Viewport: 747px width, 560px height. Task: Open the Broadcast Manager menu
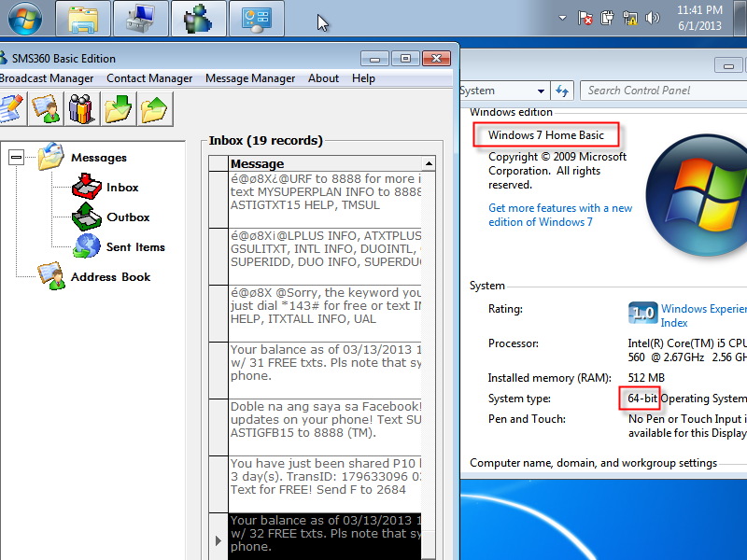pyautogui.click(x=47, y=78)
